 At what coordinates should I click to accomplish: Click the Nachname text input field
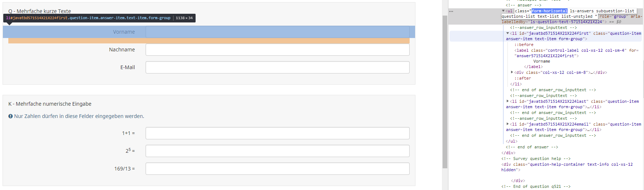tap(277, 50)
